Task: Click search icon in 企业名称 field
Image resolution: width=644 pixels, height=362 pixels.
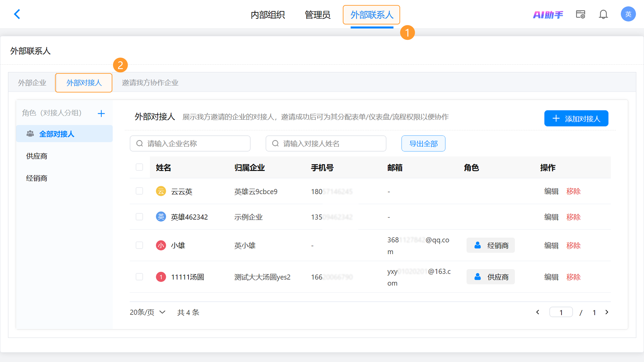Action: 140,143
